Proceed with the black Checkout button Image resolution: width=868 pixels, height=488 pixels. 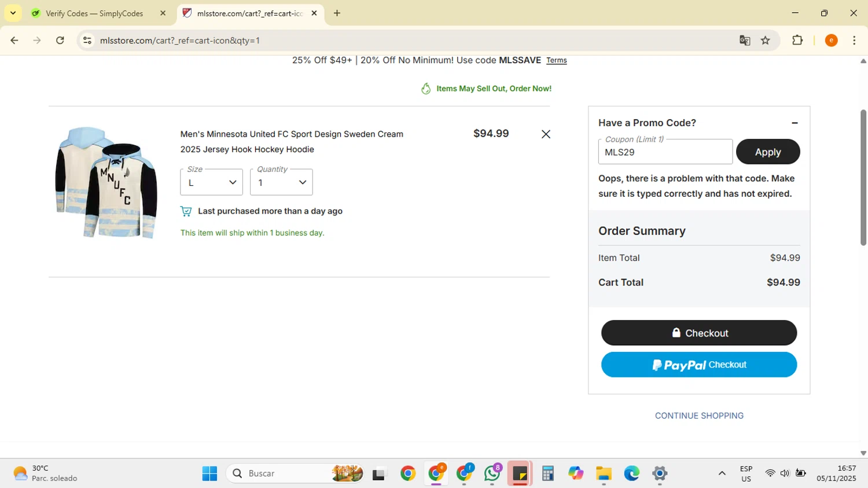[x=699, y=333]
